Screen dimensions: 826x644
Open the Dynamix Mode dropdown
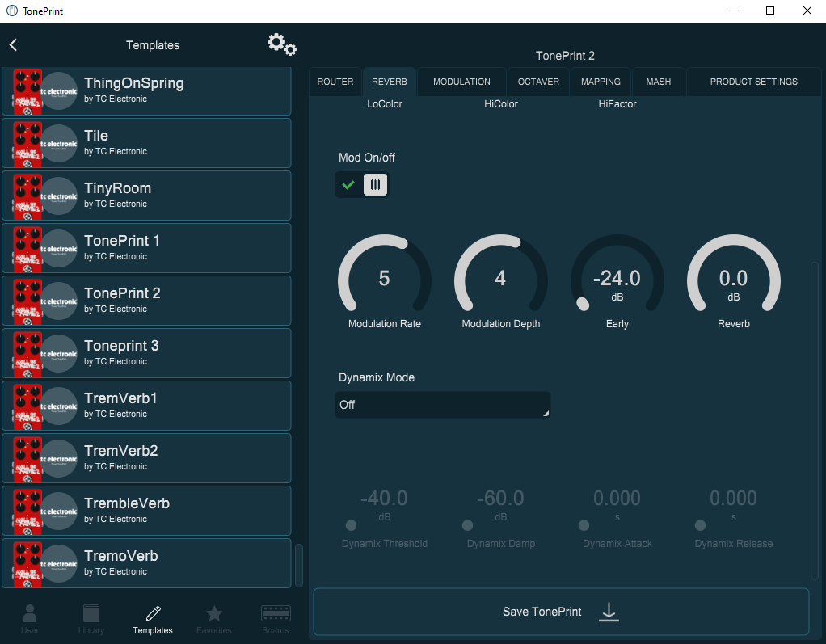443,404
